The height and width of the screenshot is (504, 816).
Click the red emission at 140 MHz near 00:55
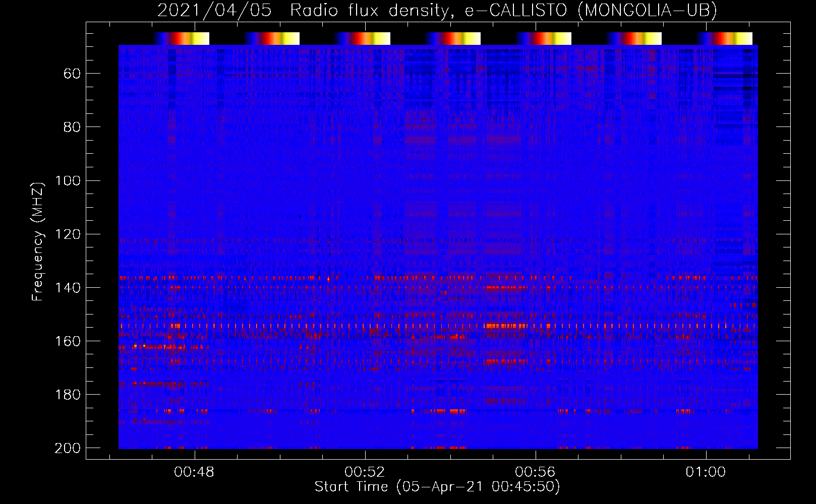(505, 288)
